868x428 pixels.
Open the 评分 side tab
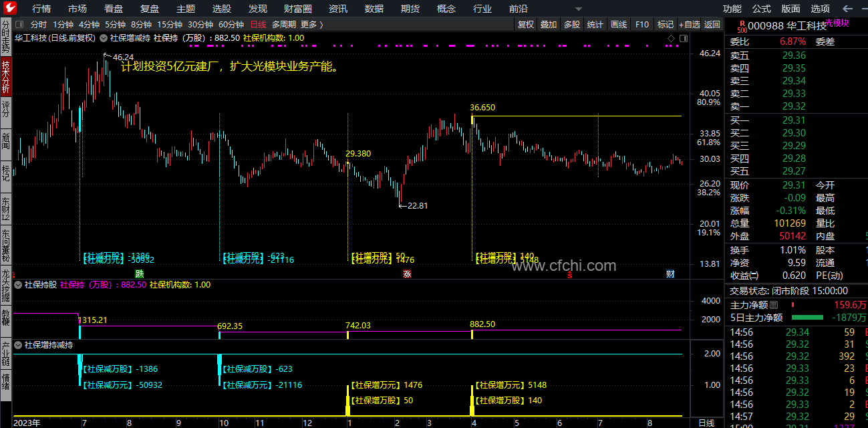[x=6, y=112]
